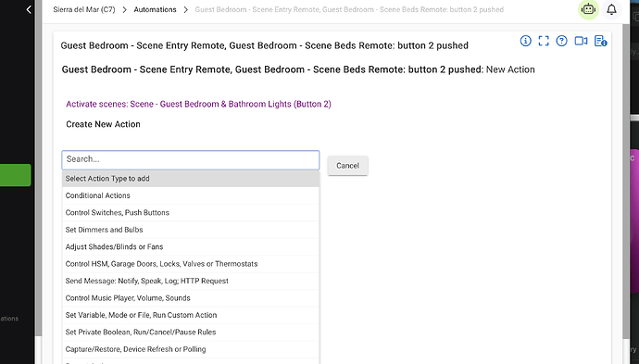Open help question mark icon
Screen dimensions: 639x364
[x=561, y=41]
